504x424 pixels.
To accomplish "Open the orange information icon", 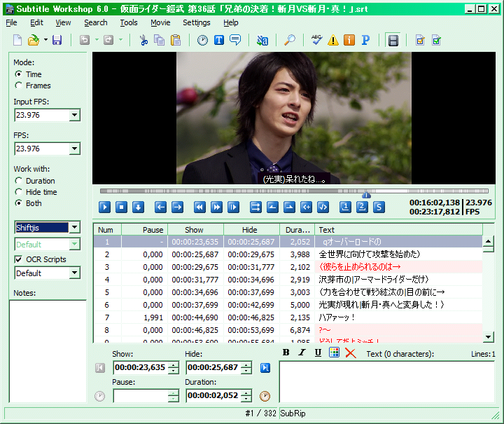I will tap(349, 40).
